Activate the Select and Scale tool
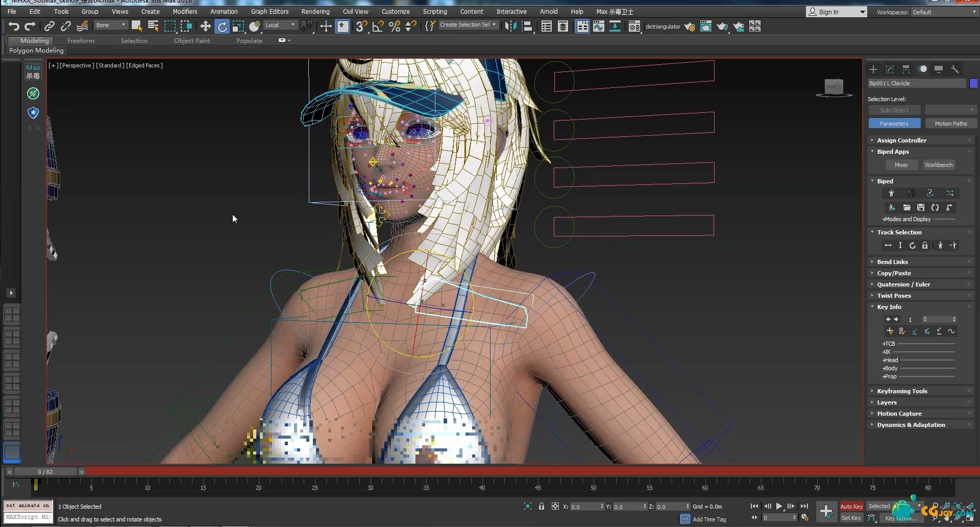 click(x=238, y=26)
